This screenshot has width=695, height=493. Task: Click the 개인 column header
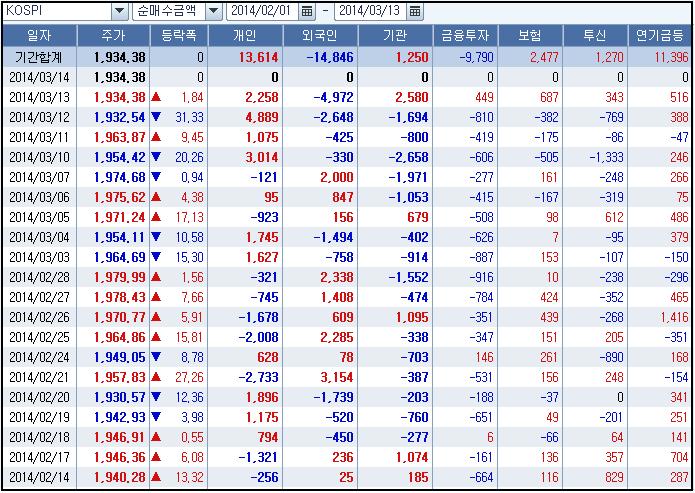[245, 35]
